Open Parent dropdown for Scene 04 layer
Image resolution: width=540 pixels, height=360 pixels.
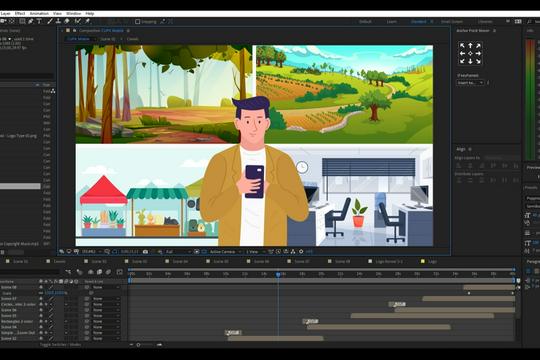106,327
